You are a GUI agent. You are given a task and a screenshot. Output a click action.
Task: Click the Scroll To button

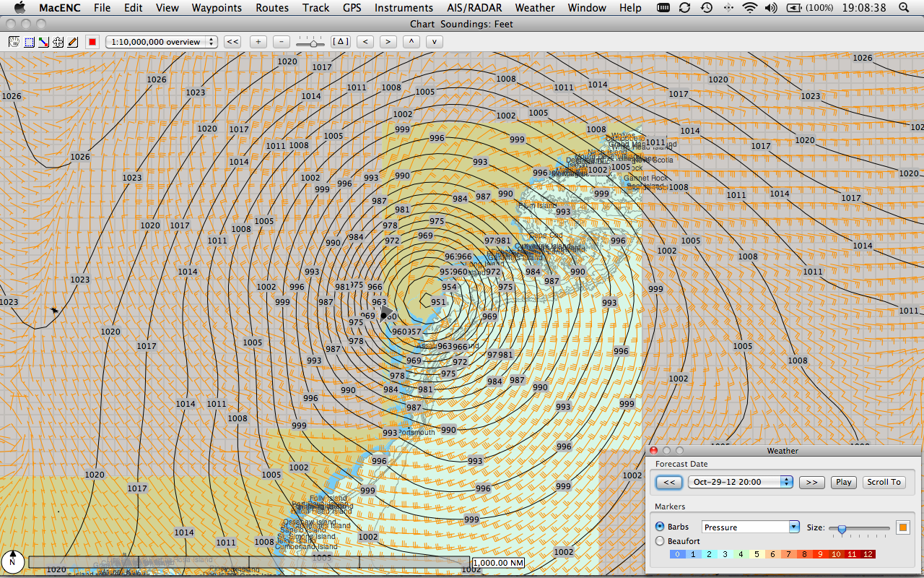[884, 482]
